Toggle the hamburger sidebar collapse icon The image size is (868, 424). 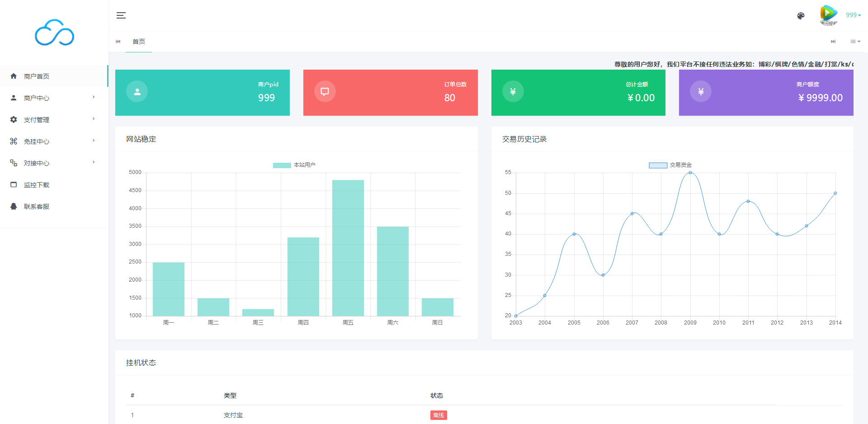coord(121,15)
